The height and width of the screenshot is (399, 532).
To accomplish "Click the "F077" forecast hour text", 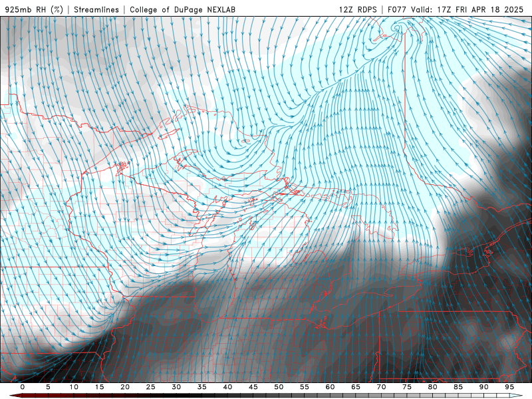I will [x=398, y=9].
